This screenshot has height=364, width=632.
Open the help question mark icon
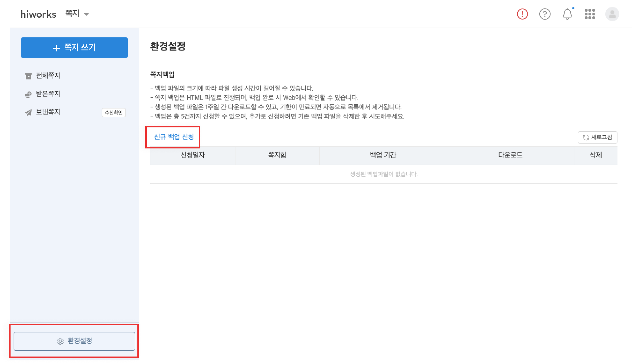point(545,14)
